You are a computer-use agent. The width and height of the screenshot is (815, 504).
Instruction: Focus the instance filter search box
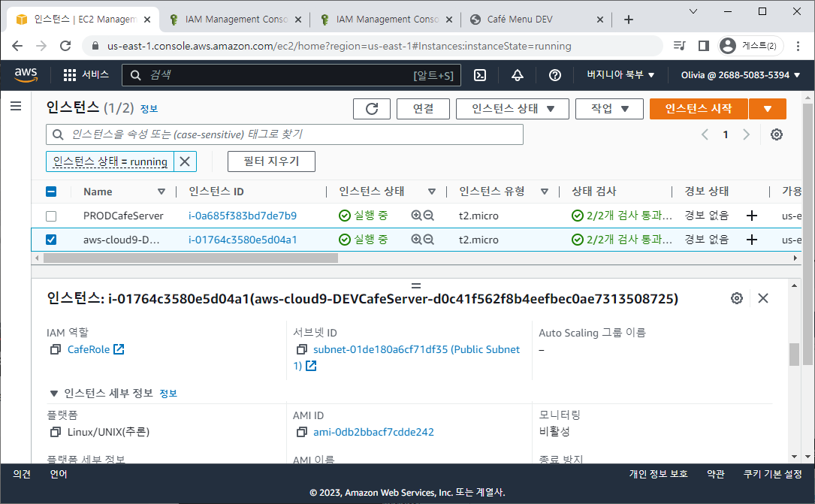click(285, 134)
